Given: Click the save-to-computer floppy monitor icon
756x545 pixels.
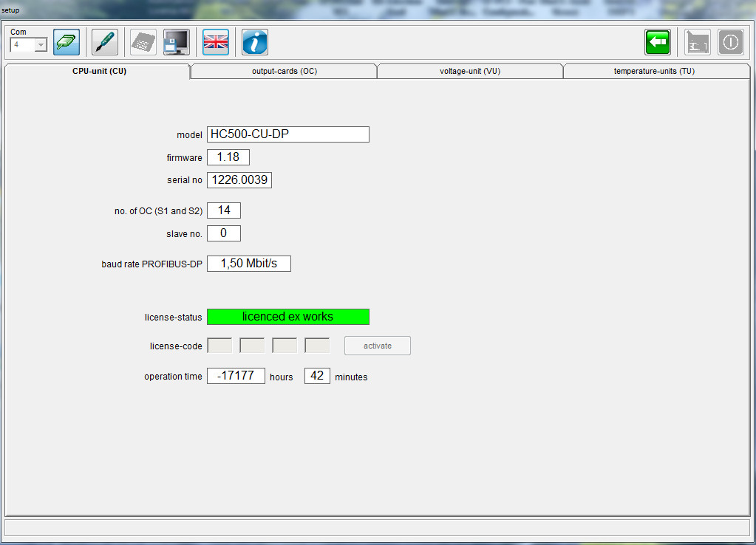Looking at the screenshot, I should [x=176, y=42].
